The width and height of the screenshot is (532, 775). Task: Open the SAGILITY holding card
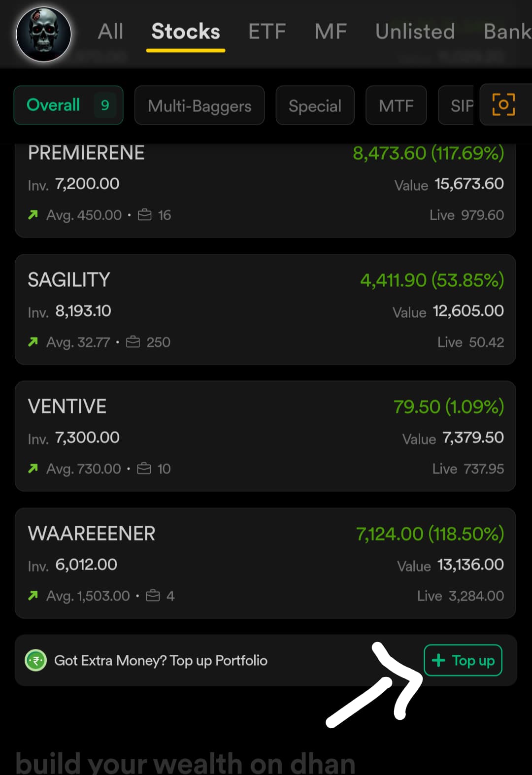[x=265, y=309]
